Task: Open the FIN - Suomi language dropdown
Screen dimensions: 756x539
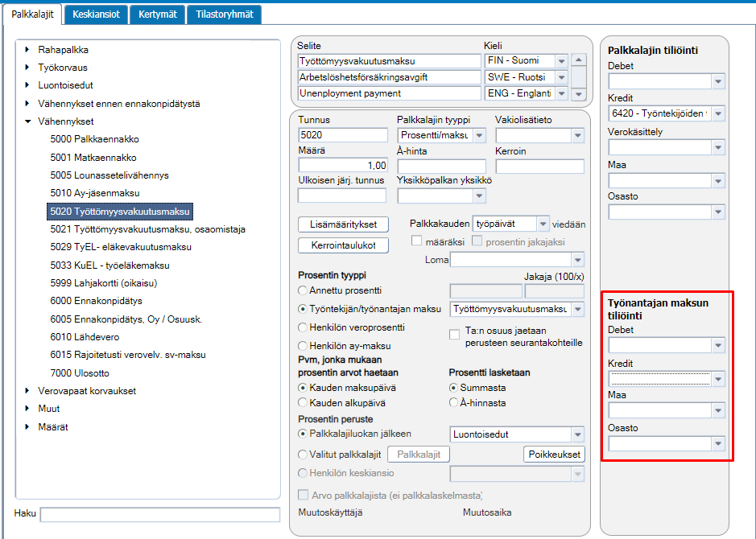Action: tap(561, 61)
